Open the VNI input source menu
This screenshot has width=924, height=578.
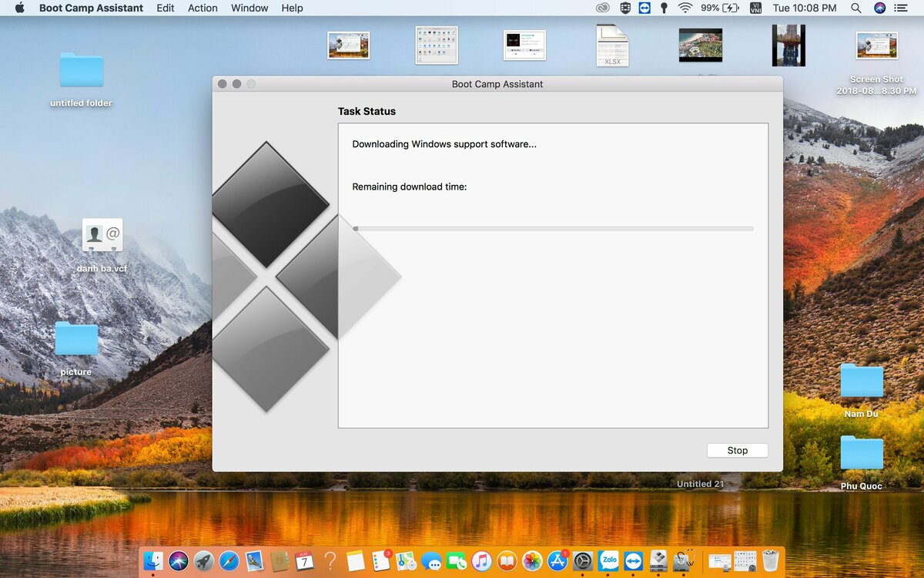click(x=755, y=8)
